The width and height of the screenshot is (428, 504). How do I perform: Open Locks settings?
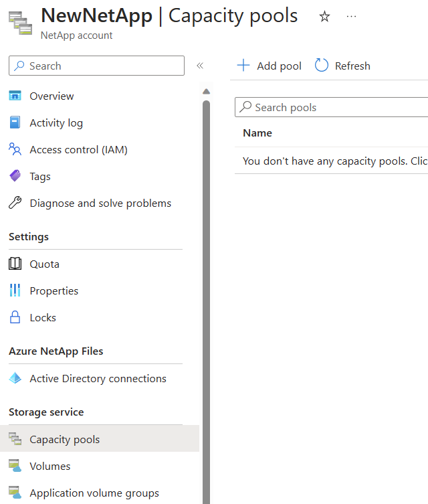(x=43, y=317)
